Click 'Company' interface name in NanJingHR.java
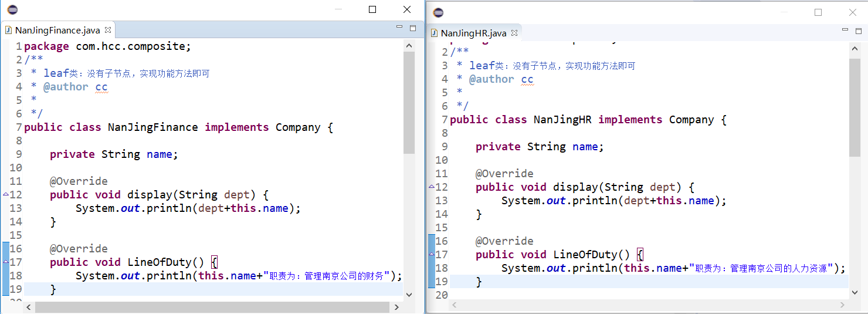This screenshot has height=314, width=868. 691,120
